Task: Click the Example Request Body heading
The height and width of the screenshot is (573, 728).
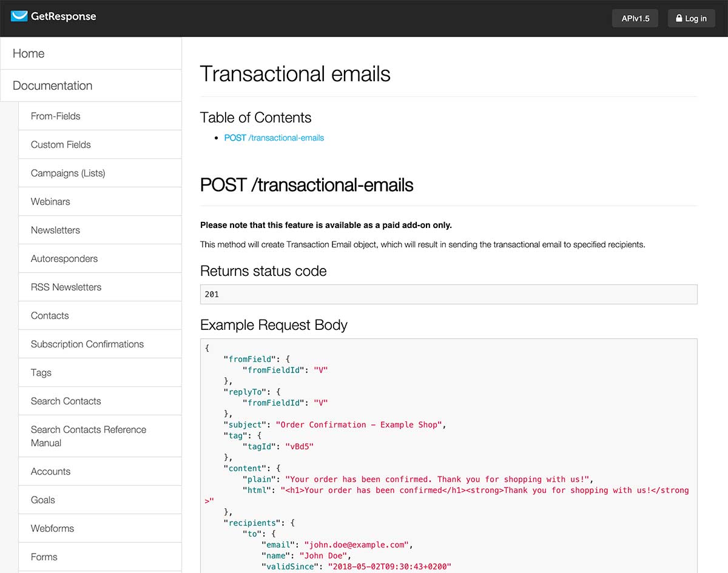Action: pyautogui.click(x=274, y=325)
